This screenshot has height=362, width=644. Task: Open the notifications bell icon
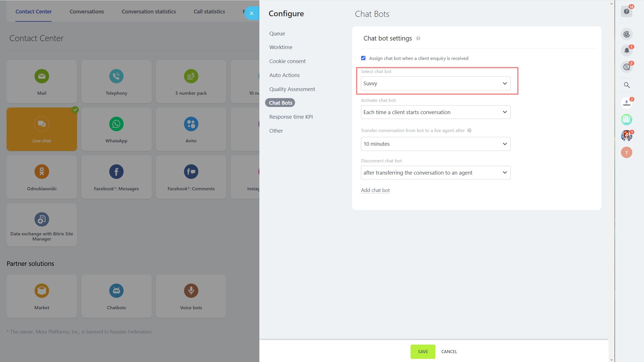pos(626,50)
